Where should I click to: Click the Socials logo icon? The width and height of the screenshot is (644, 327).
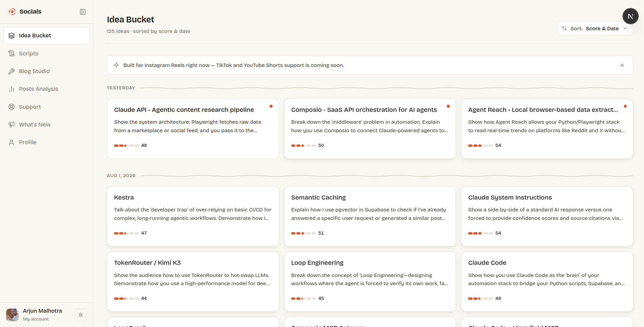click(x=12, y=12)
